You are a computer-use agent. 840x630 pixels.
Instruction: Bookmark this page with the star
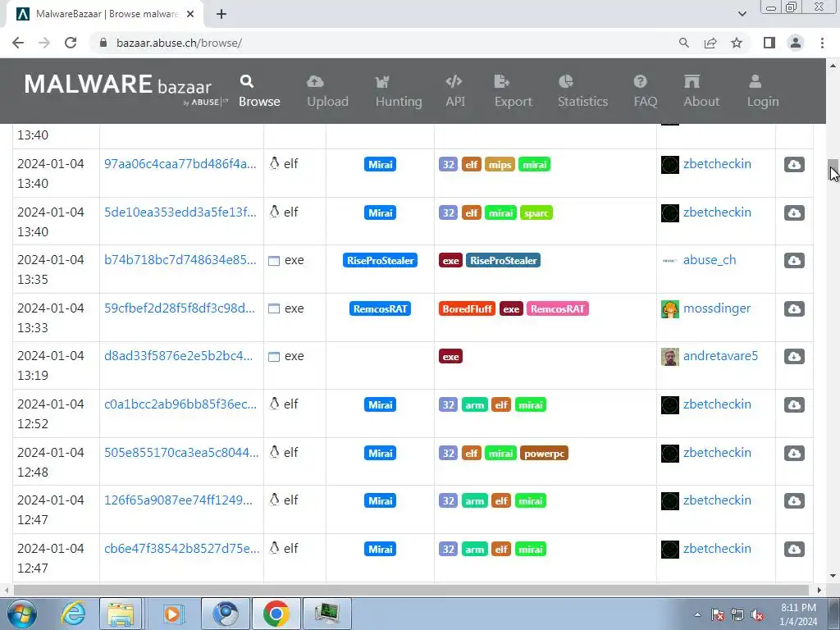tap(737, 43)
